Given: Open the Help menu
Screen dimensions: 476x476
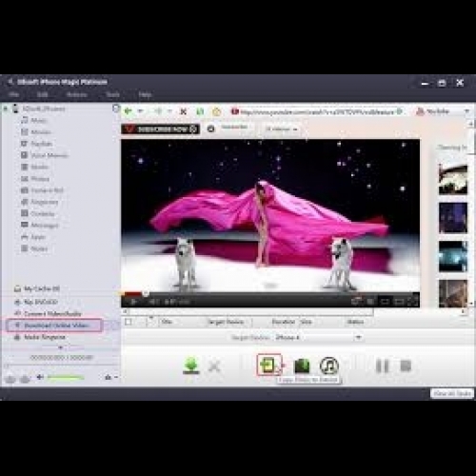Looking at the screenshot, I should [x=145, y=94].
